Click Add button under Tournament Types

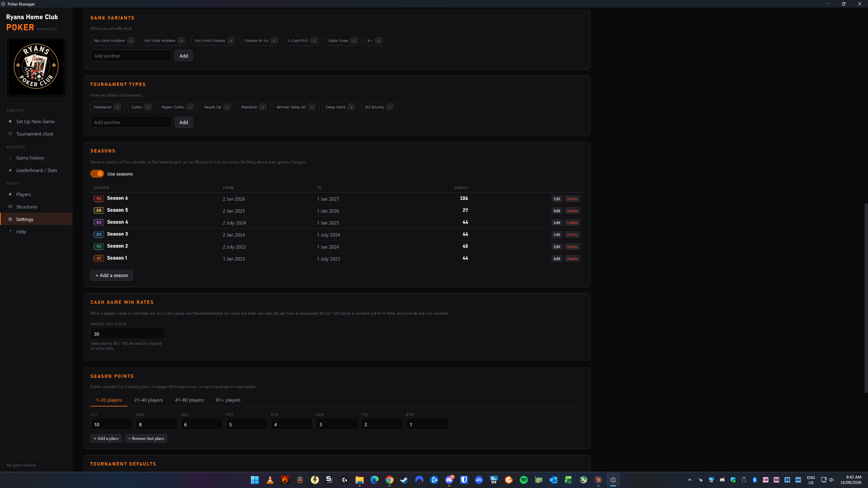click(x=184, y=122)
